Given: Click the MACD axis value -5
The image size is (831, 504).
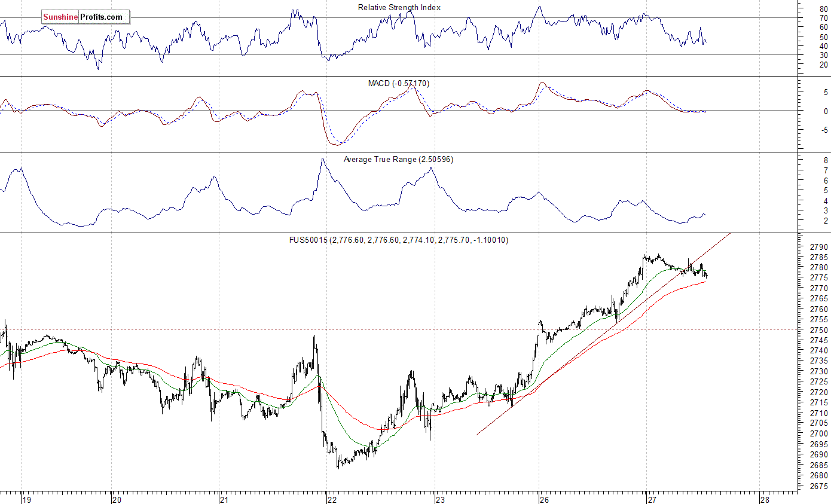Looking at the screenshot, I should point(824,129).
